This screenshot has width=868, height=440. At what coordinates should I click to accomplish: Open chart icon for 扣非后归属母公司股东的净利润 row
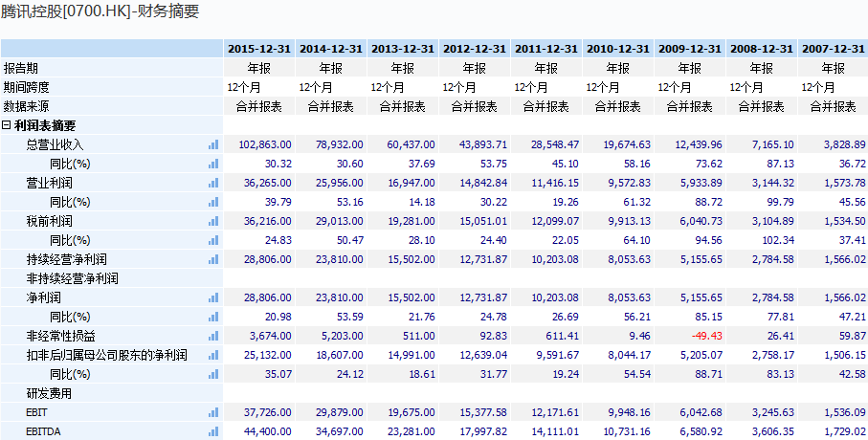coord(213,355)
